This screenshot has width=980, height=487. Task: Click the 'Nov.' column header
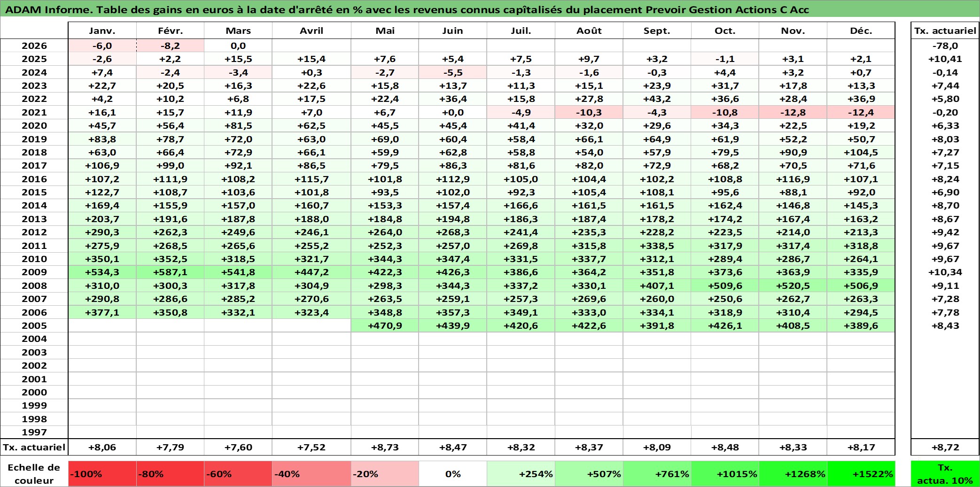point(793,31)
